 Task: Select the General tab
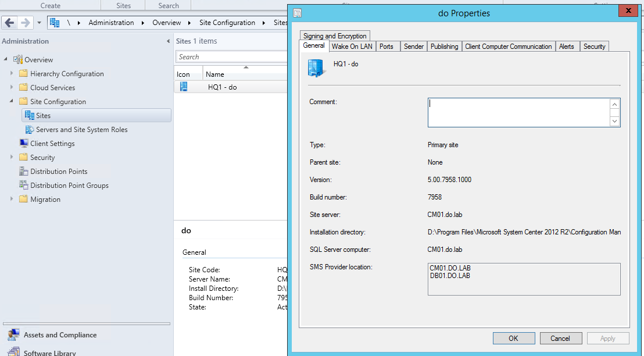[x=314, y=45]
